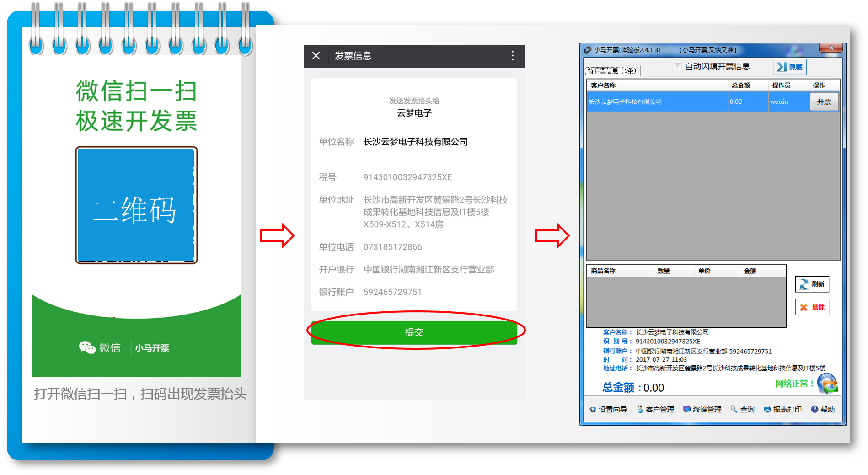Click the 客户名称 column header
868x475 pixels.
(x=657, y=85)
